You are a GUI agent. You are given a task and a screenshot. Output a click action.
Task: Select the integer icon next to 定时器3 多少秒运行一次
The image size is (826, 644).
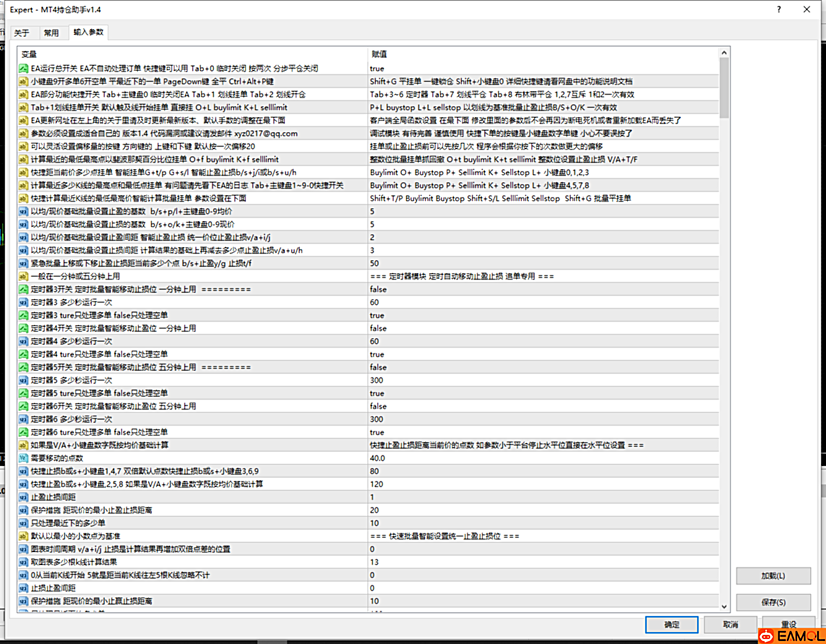point(24,303)
